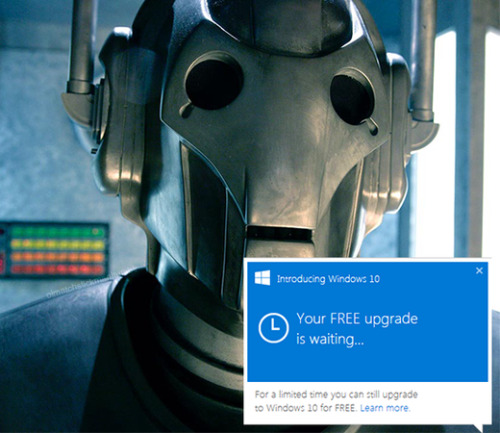Open the Learn more link
500x433 pixels.
point(385,408)
